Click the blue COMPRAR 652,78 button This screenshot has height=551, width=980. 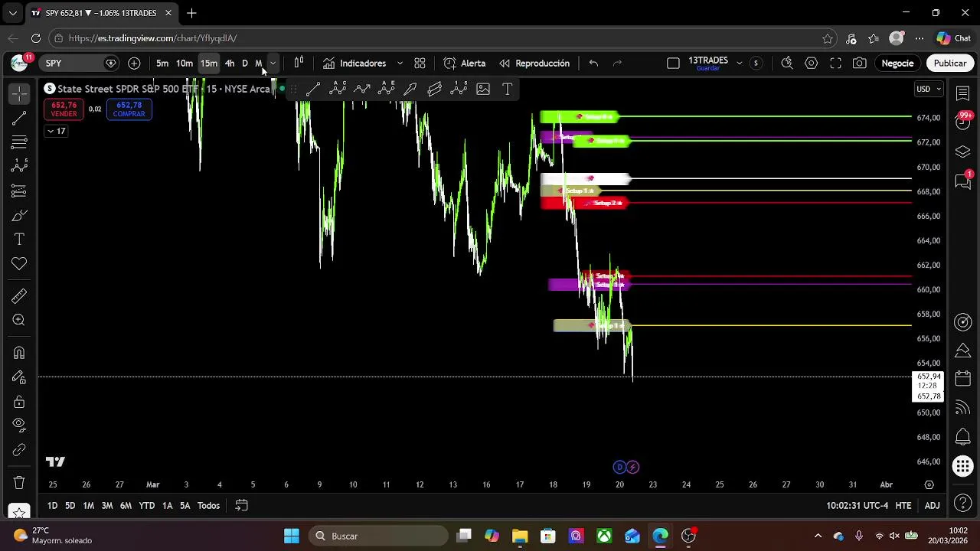pos(129,109)
